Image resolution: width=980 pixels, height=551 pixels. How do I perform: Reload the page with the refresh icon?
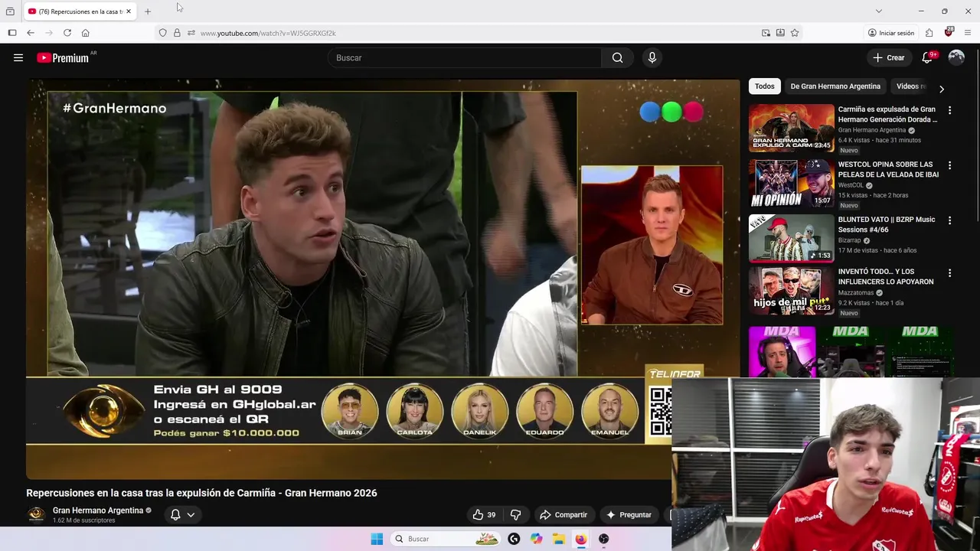click(67, 33)
